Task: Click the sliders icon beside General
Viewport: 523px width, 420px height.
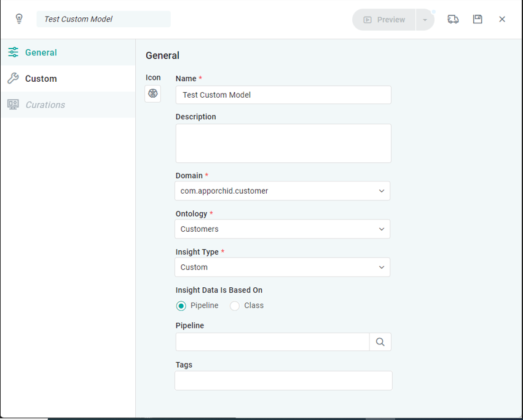Action: [x=13, y=52]
